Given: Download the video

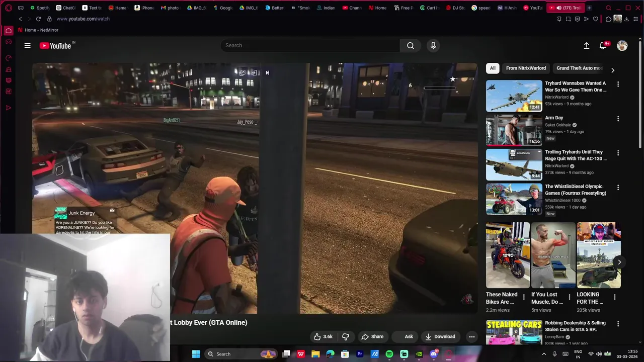Looking at the screenshot, I should [x=440, y=336].
